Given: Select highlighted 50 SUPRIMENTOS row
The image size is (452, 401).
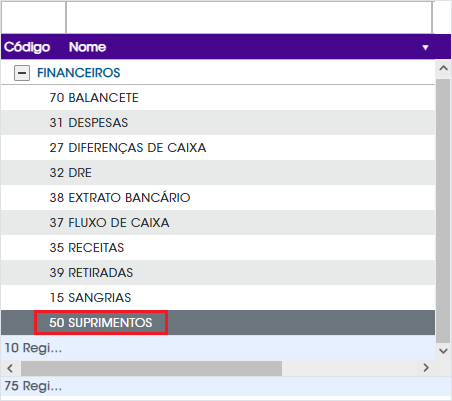Looking at the screenshot, I should tap(218, 323).
